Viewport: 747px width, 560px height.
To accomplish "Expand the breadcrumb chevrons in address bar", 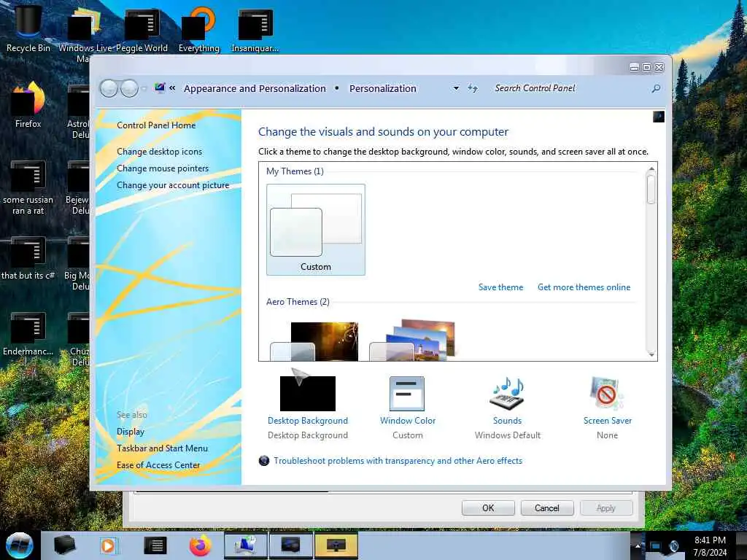I will pos(172,88).
